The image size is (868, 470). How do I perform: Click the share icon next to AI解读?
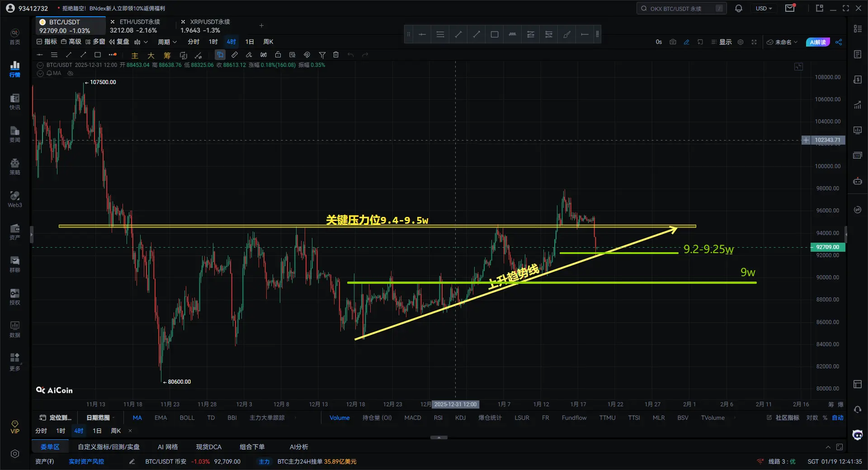click(839, 42)
